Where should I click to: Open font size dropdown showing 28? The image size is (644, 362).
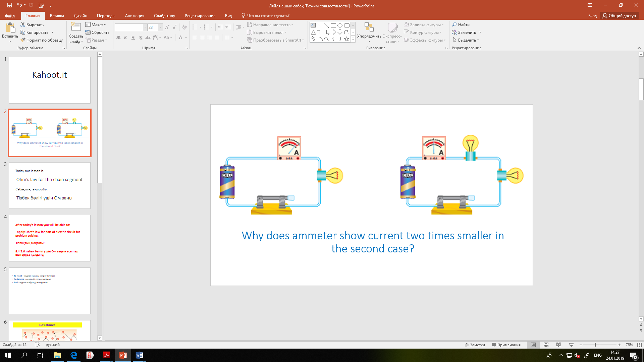coord(161,27)
